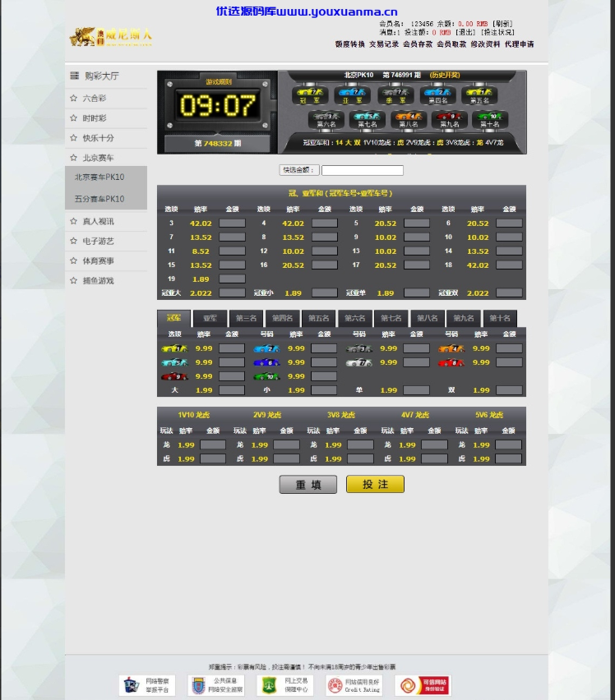This screenshot has width=615, height=700.
Task: Click the star icon beside 捕鱼游戏
Action: pyautogui.click(x=74, y=280)
